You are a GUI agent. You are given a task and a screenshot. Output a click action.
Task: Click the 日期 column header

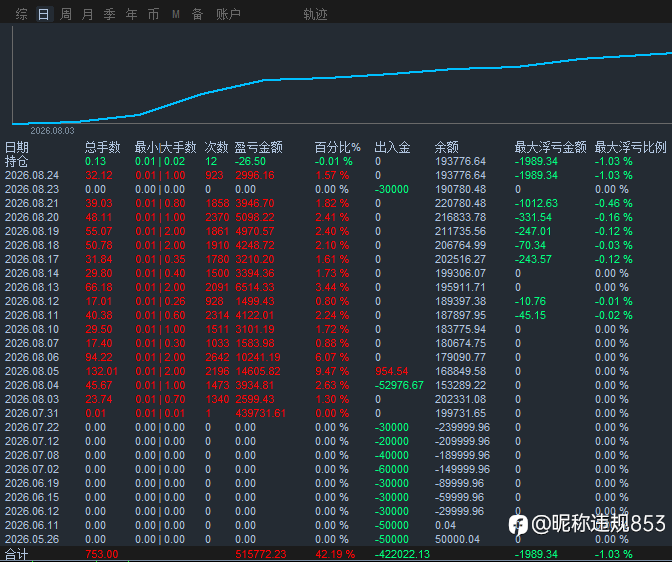pyautogui.click(x=17, y=147)
